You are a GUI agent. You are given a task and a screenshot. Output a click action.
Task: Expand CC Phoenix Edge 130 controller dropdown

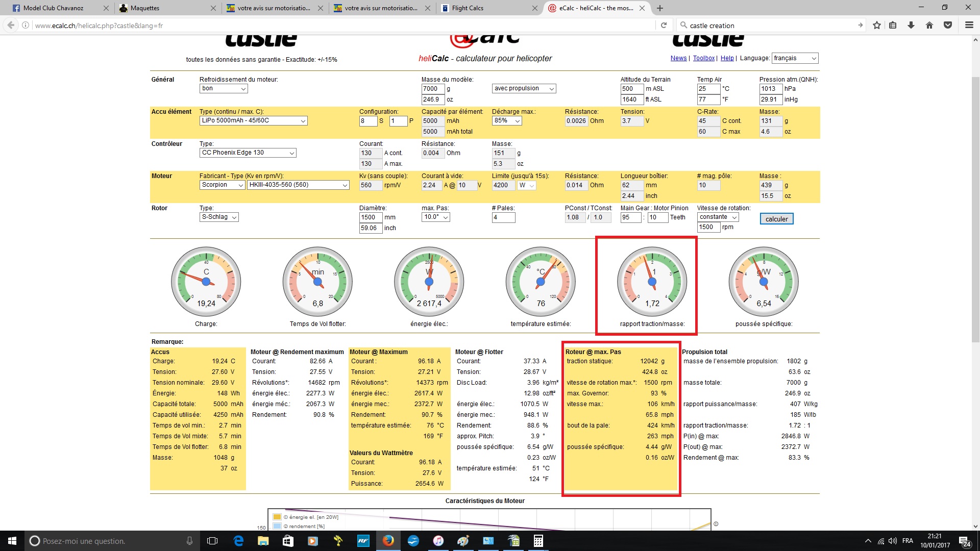pos(248,153)
